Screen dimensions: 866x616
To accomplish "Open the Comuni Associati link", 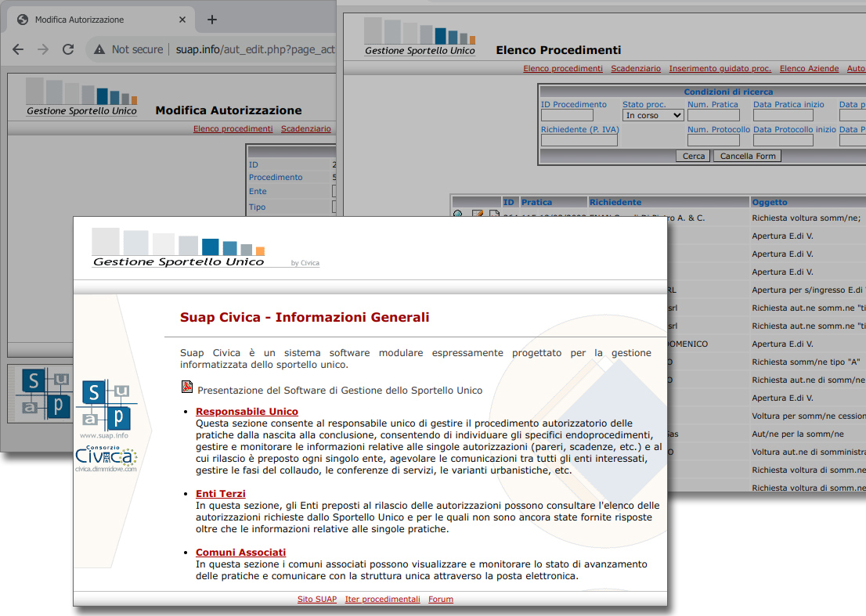I will click(240, 553).
